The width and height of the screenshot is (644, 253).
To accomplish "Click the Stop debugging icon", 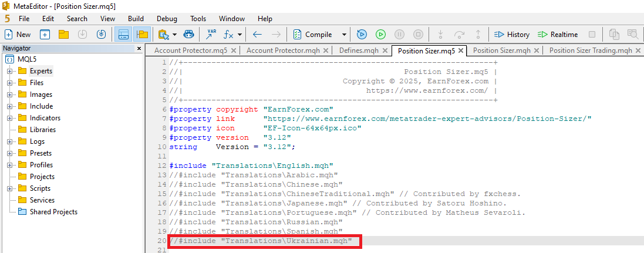I will click(x=418, y=35).
